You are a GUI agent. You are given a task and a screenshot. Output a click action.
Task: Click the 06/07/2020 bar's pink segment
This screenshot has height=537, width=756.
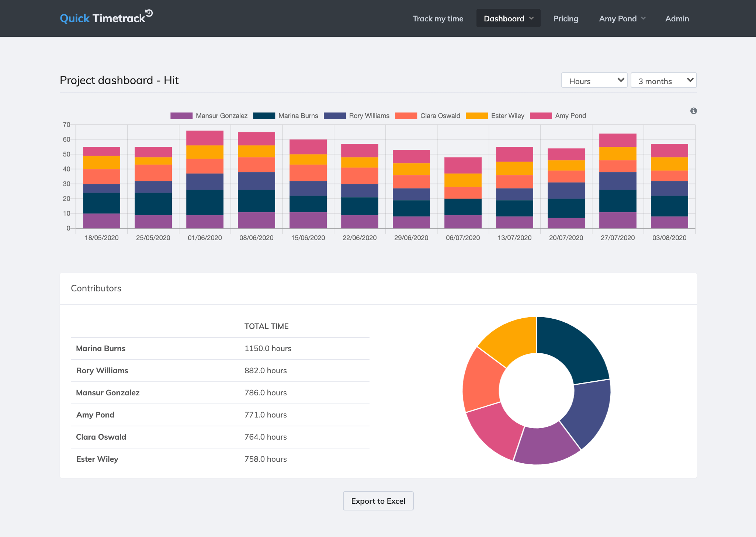[463, 165]
